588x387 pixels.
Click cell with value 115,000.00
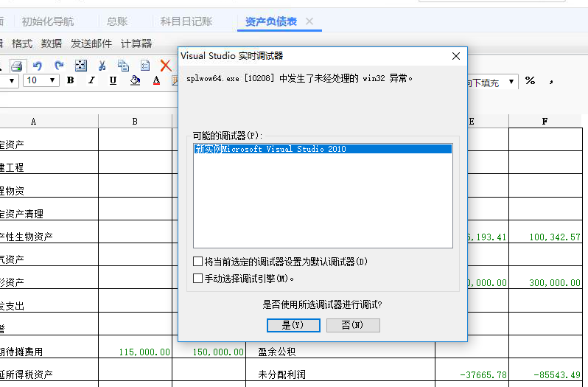pyautogui.click(x=136, y=346)
